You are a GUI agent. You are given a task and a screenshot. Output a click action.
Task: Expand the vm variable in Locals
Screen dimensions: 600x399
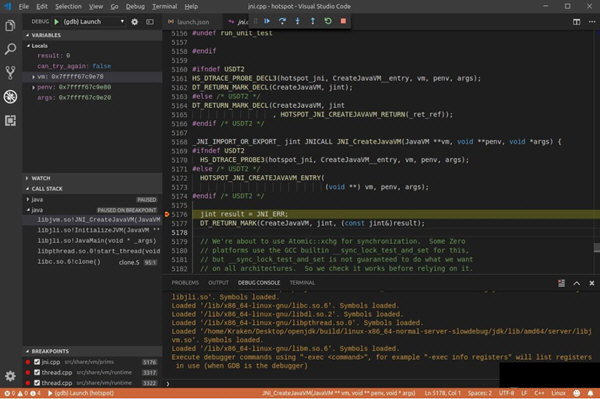tap(34, 77)
